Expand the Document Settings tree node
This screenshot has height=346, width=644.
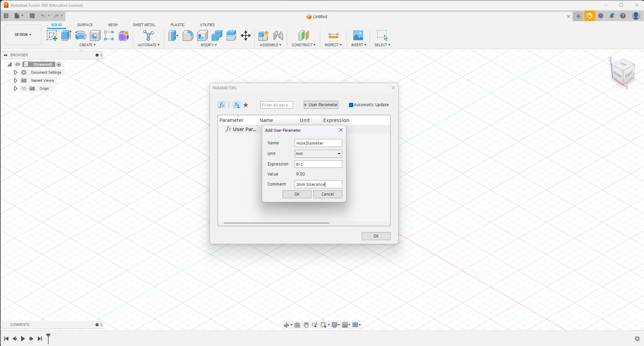click(15, 72)
